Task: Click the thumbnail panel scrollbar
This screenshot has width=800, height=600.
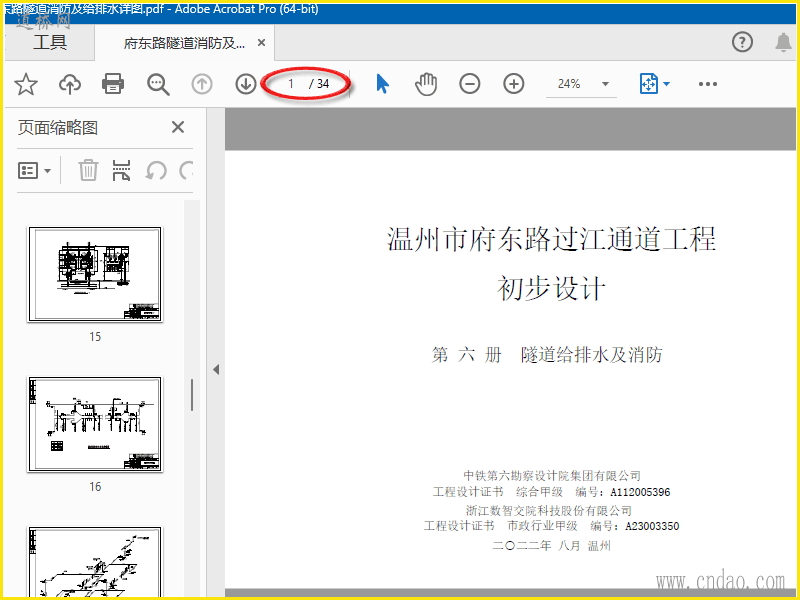Action: (x=192, y=395)
